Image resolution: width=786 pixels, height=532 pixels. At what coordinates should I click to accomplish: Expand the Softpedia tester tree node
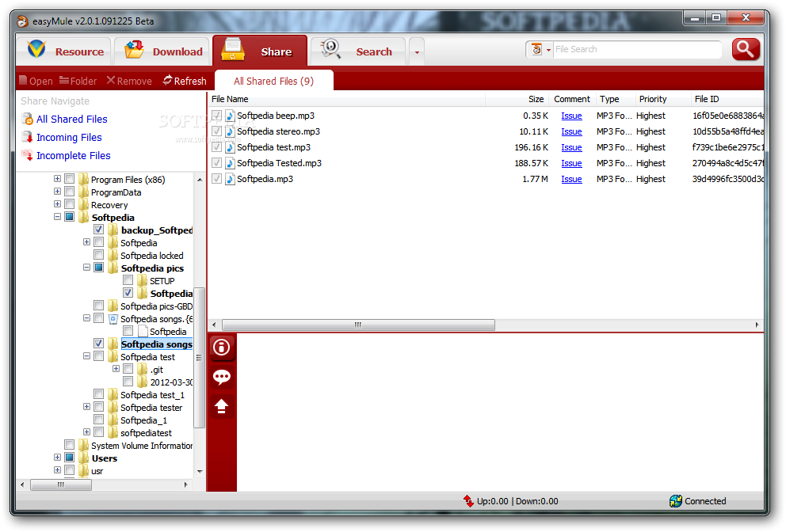coord(86,407)
